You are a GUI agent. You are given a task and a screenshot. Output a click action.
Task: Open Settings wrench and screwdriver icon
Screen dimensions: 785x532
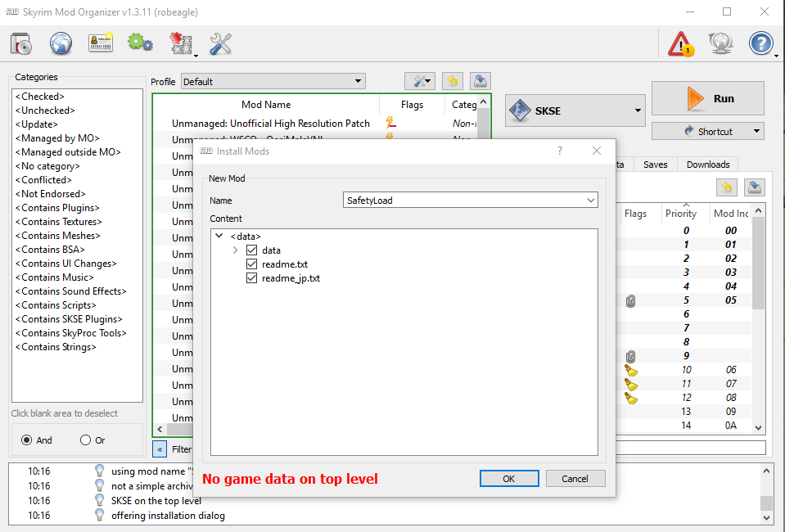pyautogui.click(x=220, y=44)
